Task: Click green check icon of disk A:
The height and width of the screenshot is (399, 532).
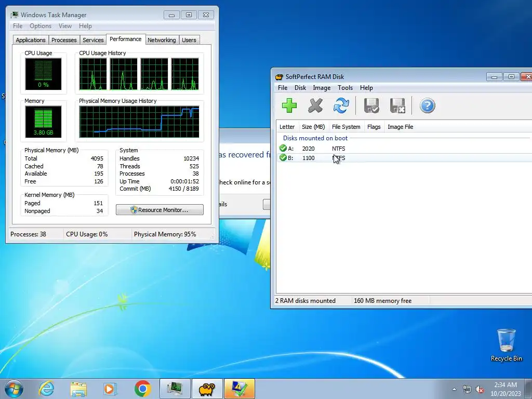Action: tap(283, 148)
